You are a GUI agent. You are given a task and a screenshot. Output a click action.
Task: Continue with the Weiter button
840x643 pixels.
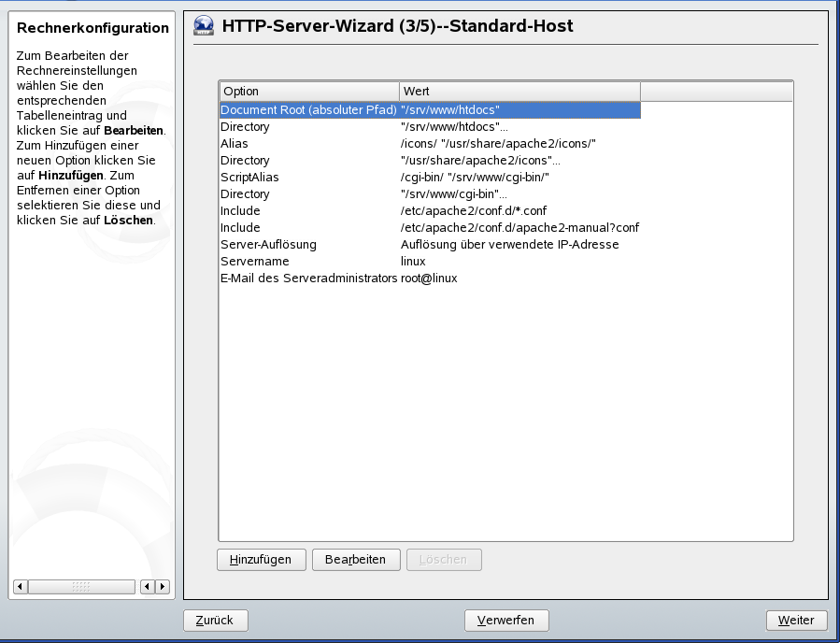pos(796,620)
